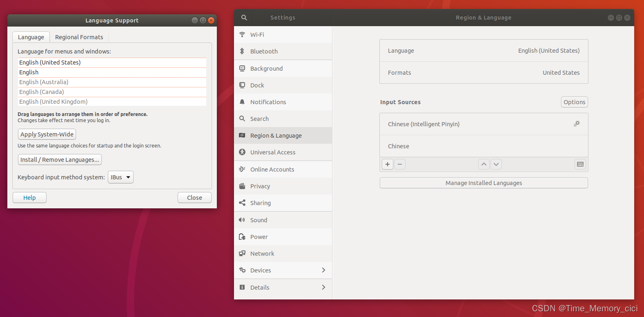Image resolution: width=644 pixels, height=317 pixels.
Task: Open Online Accounts settings panel
Action: pos(283,169)
